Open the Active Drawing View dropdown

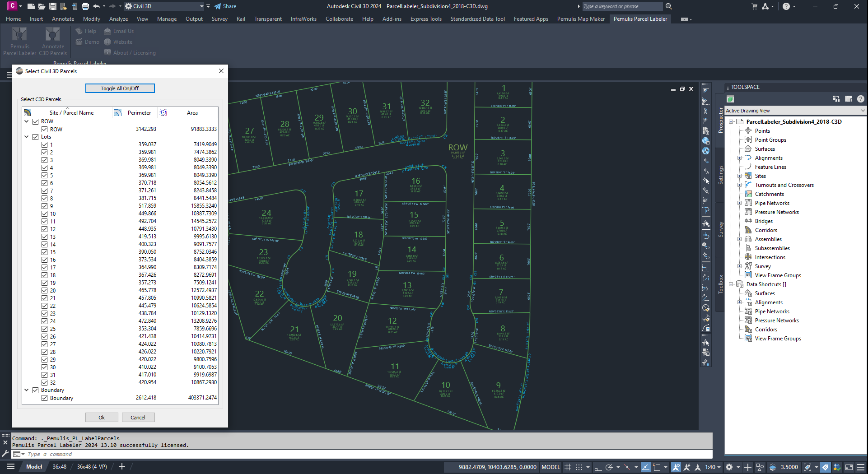click(x=863, y=111)
